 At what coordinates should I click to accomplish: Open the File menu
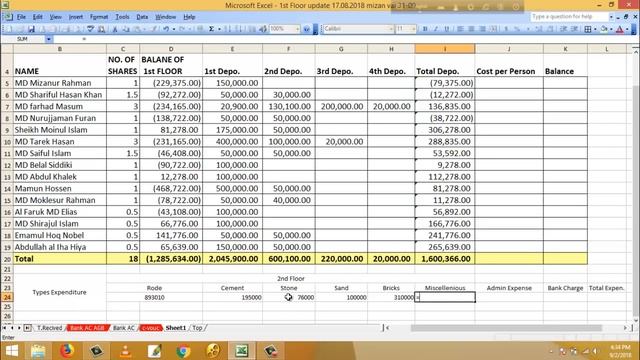click(x=21, y=17)
